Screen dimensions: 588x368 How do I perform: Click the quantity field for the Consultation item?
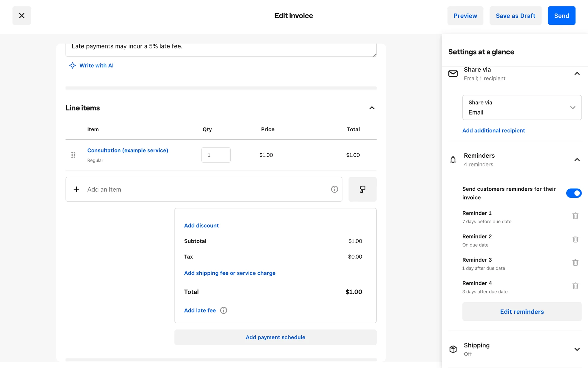tap(216, 155)
